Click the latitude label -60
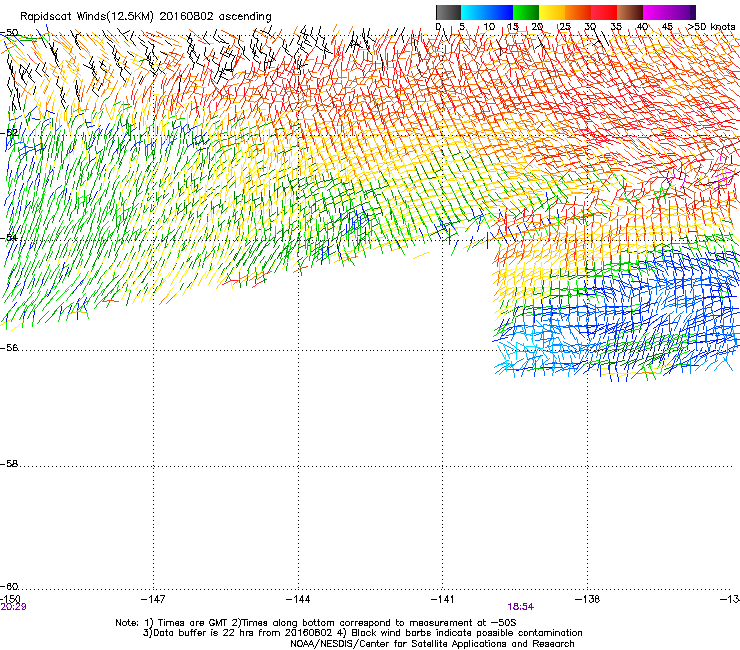This screenshot has width=740, height=650. tap(9, 586)
